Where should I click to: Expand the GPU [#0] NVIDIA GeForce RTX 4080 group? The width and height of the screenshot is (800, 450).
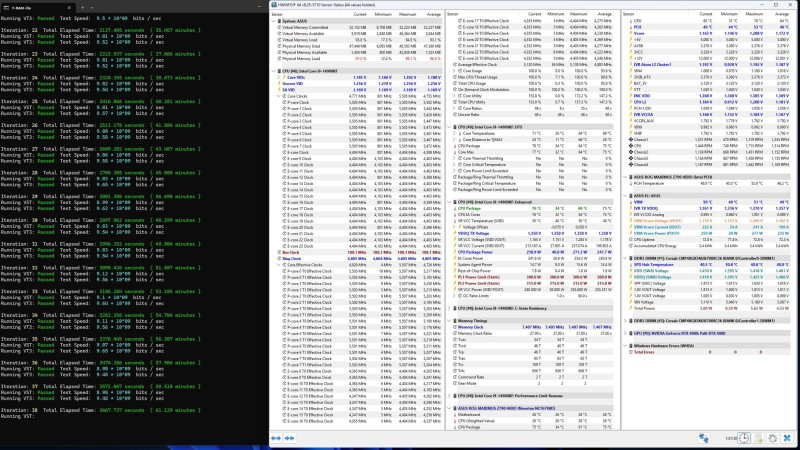click(625, 333)
